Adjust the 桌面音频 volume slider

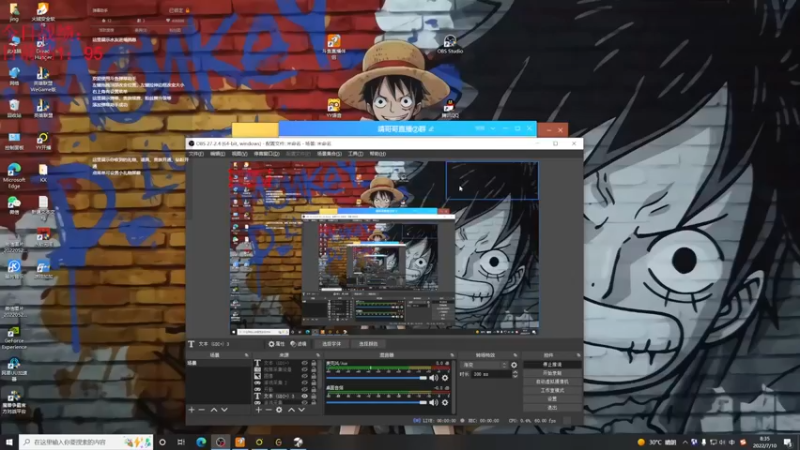tap(377, 403)
